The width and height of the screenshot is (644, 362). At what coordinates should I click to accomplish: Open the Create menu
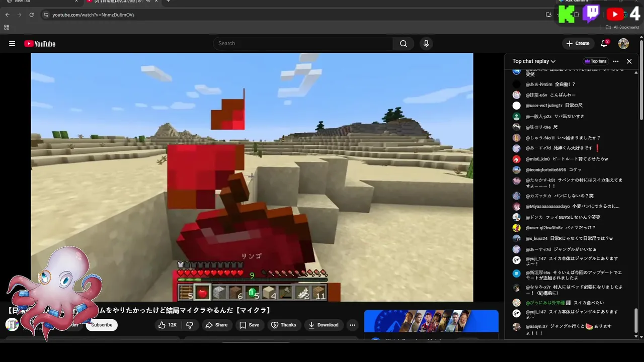(x=578, y=43)
